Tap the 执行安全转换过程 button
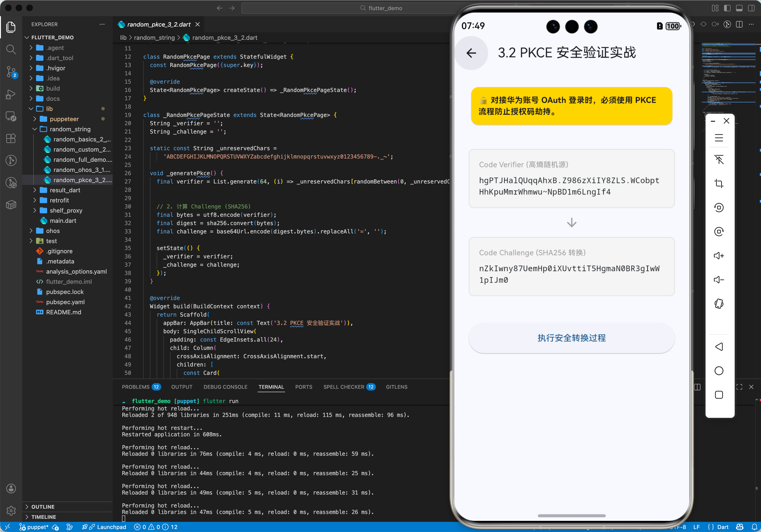 [x=571, y=338]
